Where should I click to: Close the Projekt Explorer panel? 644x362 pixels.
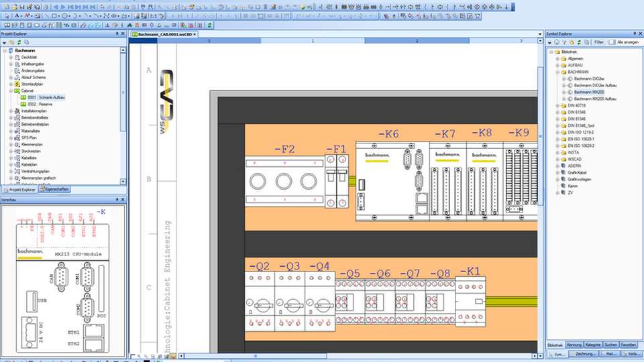(x=123, y=34)
